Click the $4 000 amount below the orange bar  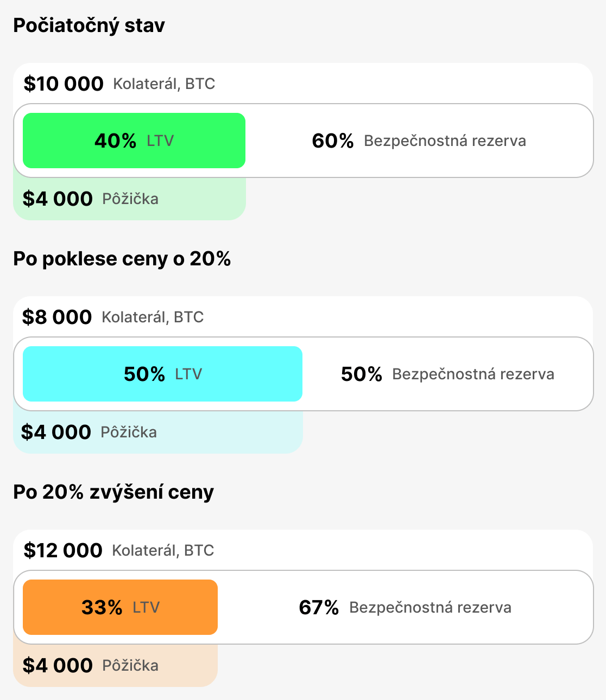[58, 666]
